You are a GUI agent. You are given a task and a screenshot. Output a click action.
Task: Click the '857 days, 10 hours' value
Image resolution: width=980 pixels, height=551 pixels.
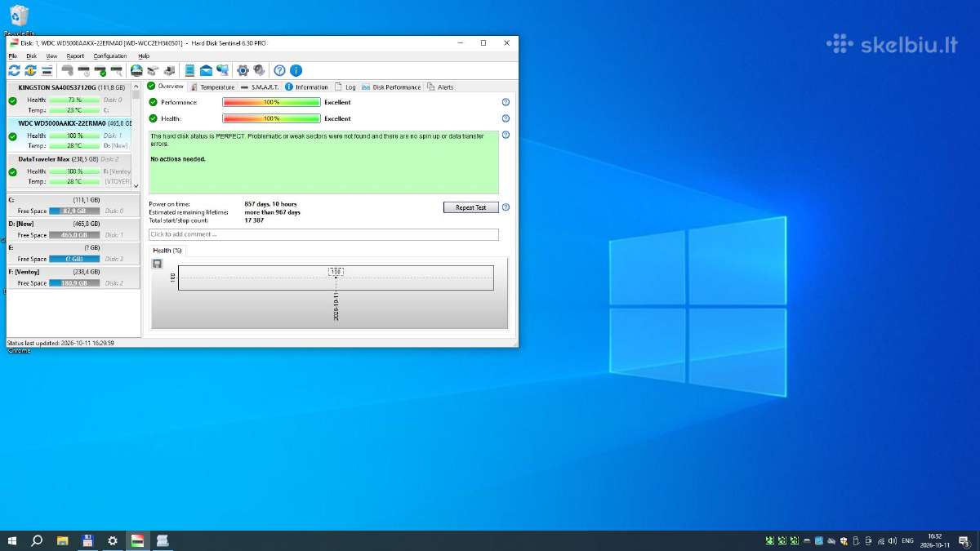coord(270,203)
